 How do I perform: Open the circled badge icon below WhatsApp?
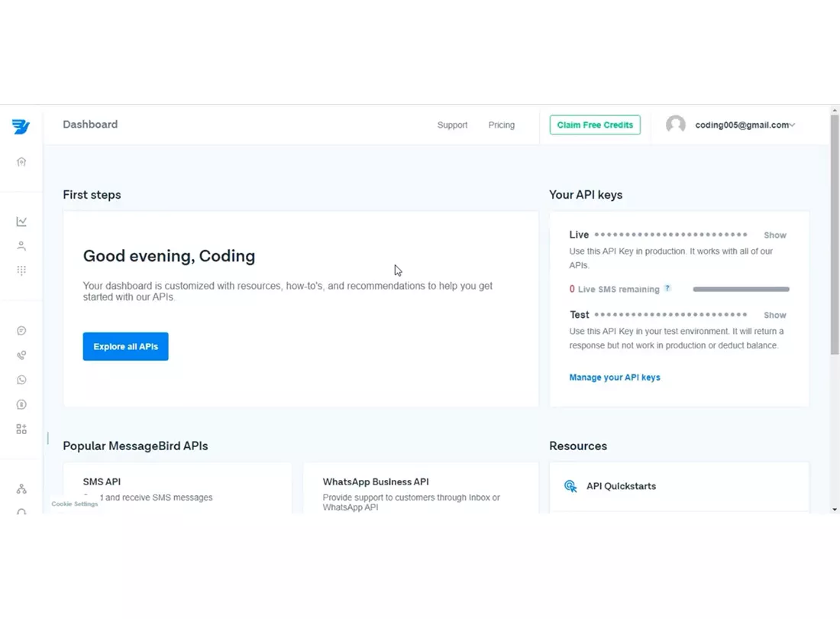point(21,404)
